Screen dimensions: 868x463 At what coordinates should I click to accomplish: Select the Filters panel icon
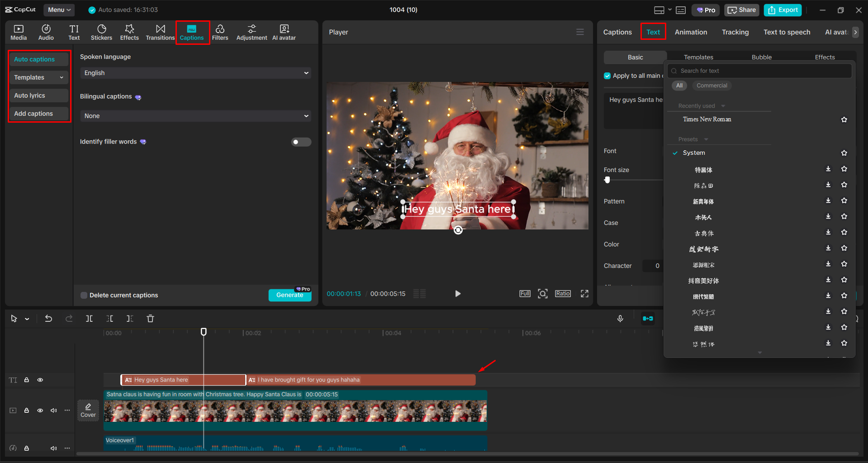point(220,32)
